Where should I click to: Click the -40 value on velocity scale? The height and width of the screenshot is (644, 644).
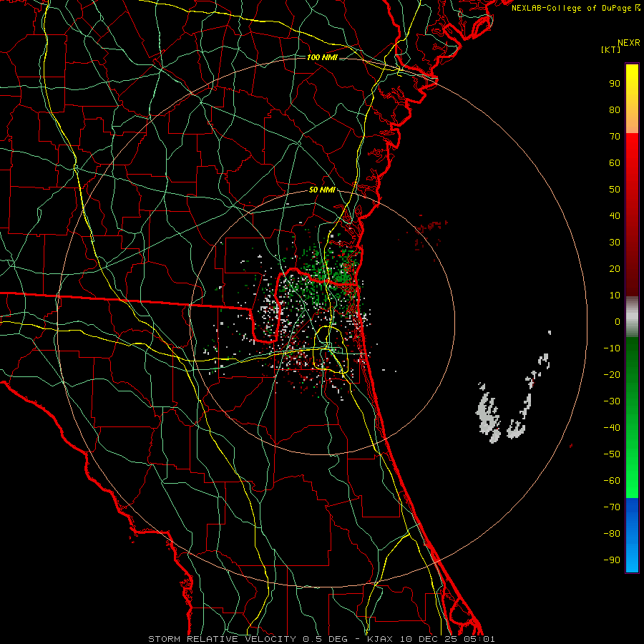(x=612, y=428)
